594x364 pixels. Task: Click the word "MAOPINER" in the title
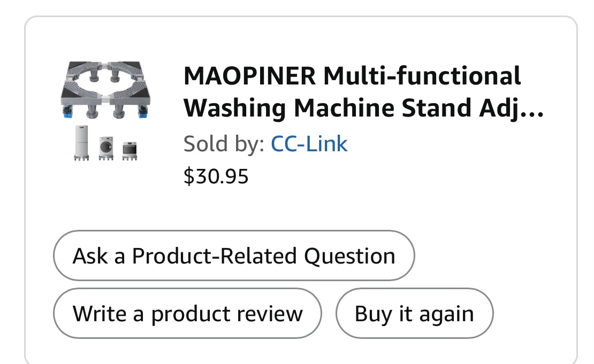[250, 76]
